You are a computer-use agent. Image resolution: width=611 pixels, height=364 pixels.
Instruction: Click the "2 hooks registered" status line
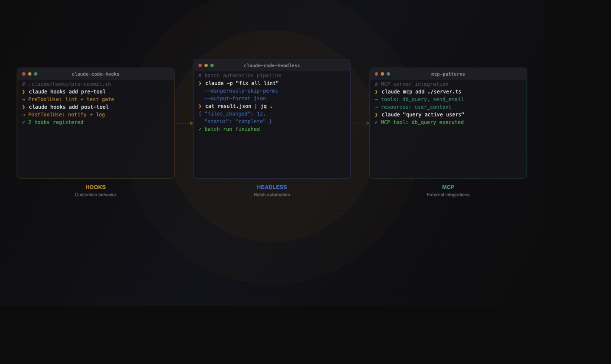point(56,122)
